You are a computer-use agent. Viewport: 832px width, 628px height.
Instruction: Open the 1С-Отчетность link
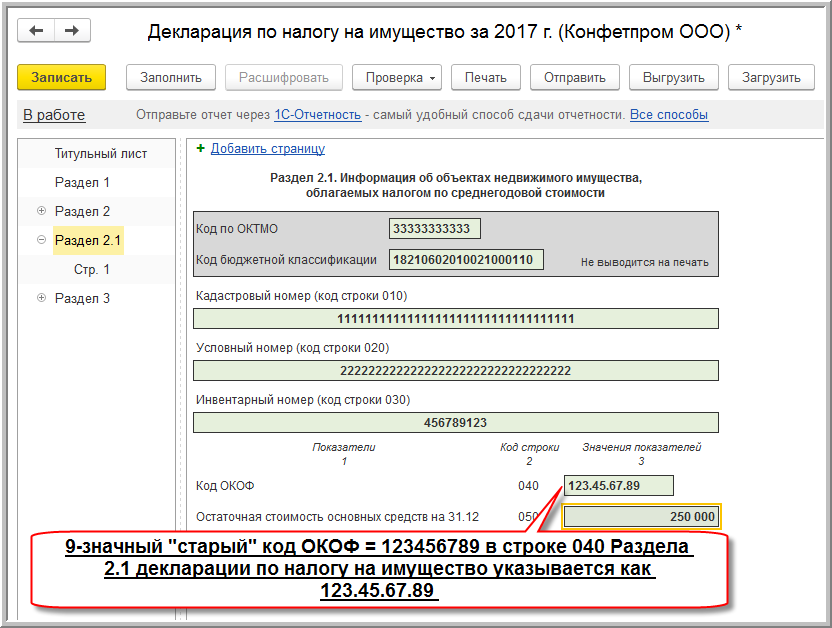pyautogui.click(x=317, y=115)
